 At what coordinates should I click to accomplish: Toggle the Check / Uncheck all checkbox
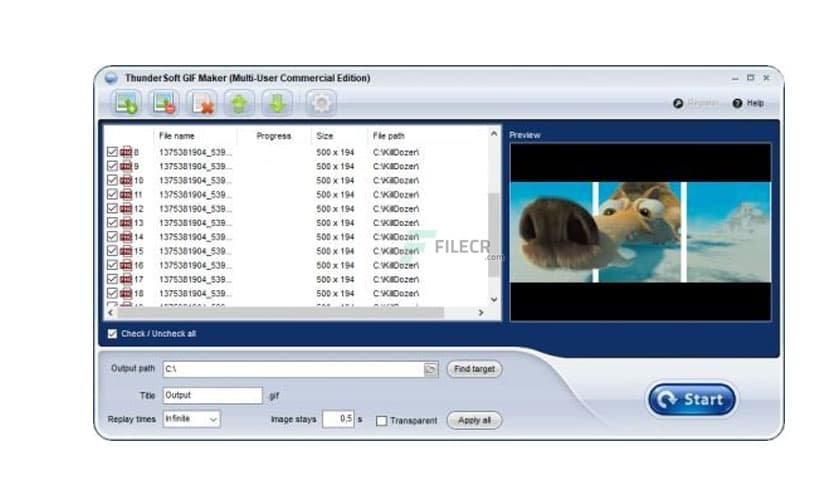112,334
